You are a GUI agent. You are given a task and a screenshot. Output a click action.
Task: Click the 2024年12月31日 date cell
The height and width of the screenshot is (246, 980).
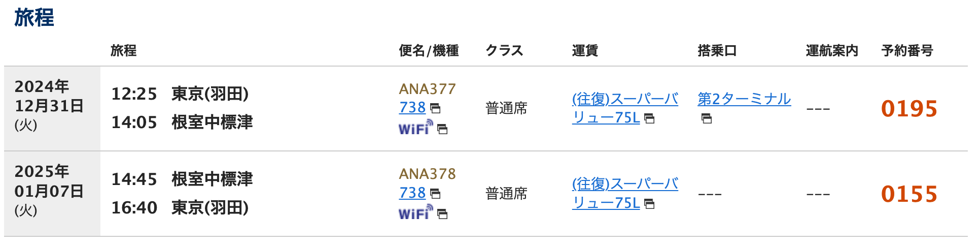click(49, 106)
